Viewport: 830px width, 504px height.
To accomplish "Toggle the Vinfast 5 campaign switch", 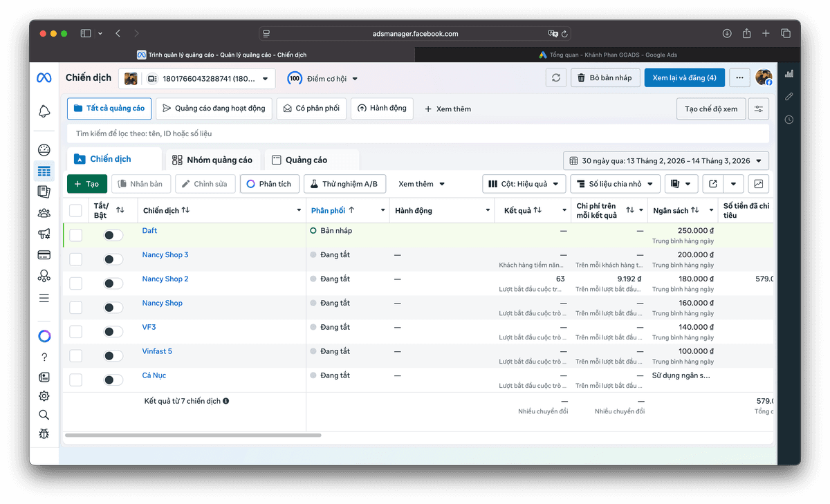I will pyautogui.click(x=113, y=356).
